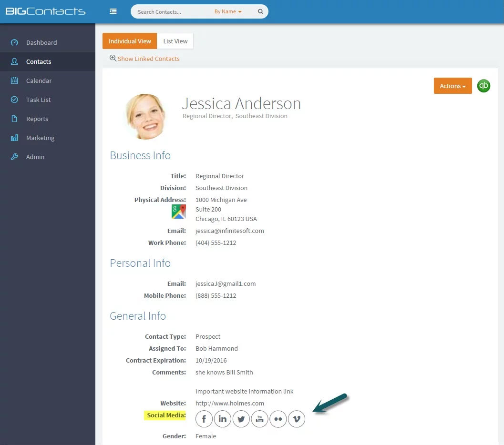Image resolution: width=504 pixels, height=445 pixels.
Task: Open the YouTube social media icon
Action: pyautogui.click(x=260, y=419)
